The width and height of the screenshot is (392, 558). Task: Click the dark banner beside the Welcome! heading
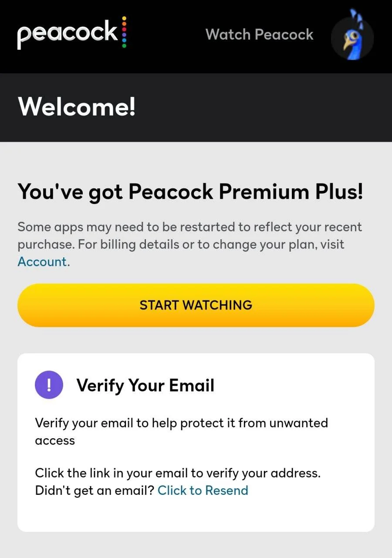(x=261, y=107)
